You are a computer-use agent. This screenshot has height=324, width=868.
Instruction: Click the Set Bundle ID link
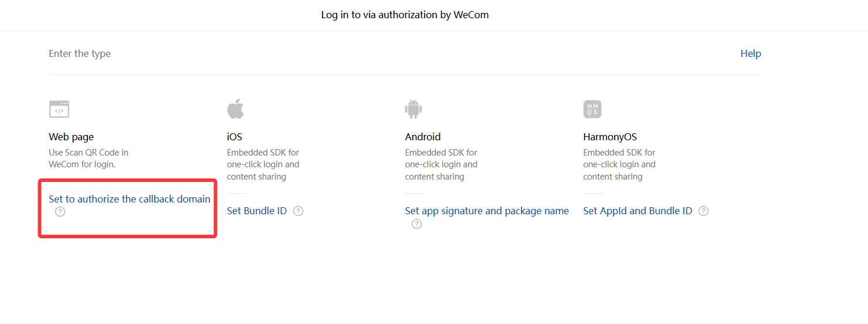point(257,211)
